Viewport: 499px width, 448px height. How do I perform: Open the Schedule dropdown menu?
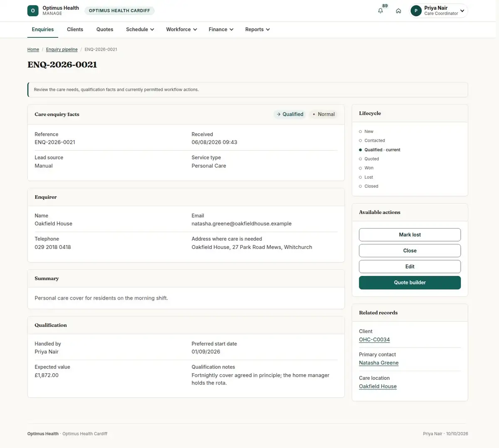click(140, 30)
